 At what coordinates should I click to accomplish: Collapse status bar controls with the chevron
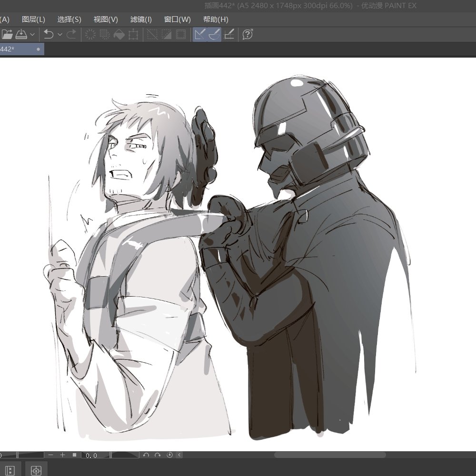pos(179,455)
